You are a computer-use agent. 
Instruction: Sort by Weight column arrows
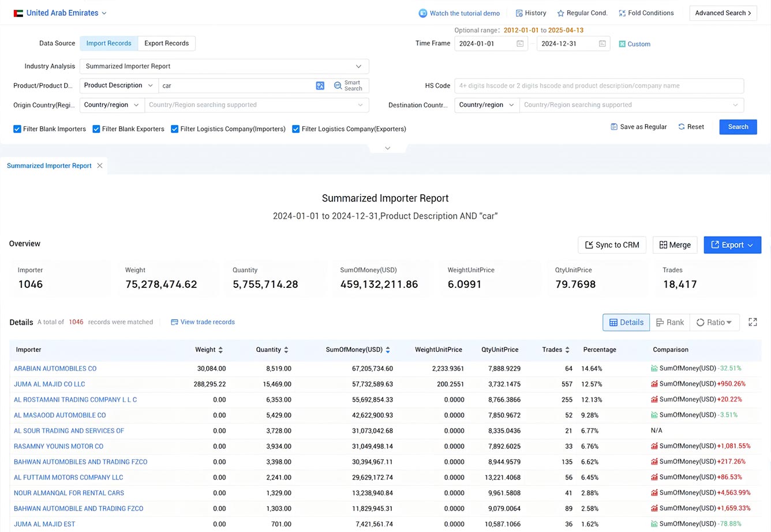tap(220, 350)
